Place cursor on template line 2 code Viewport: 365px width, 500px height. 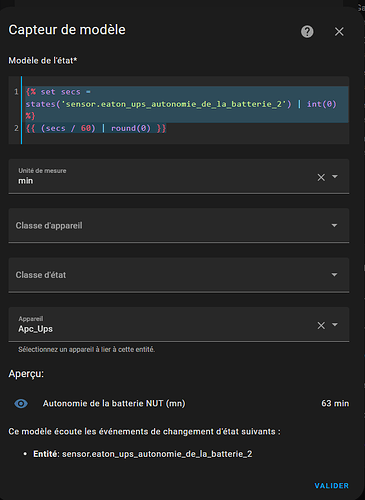pyautogui.click(x=96, y=128)
